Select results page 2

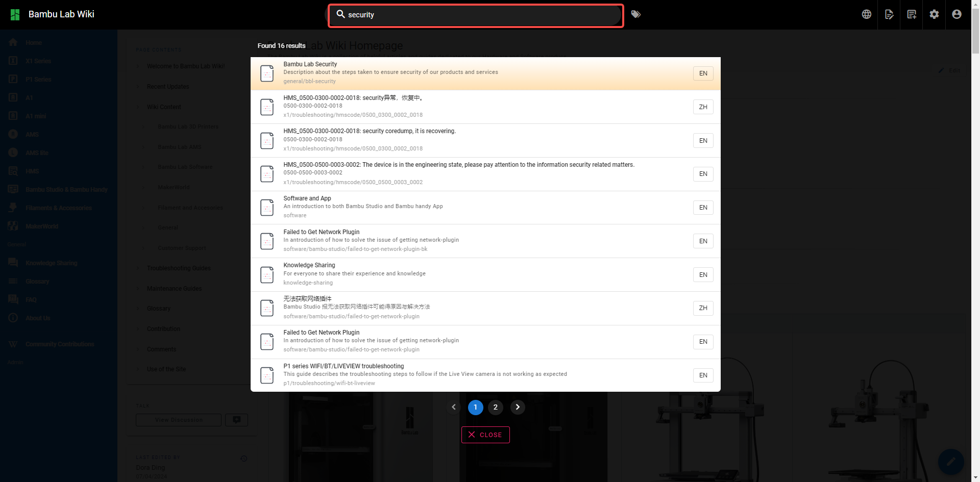pos(495,407)
